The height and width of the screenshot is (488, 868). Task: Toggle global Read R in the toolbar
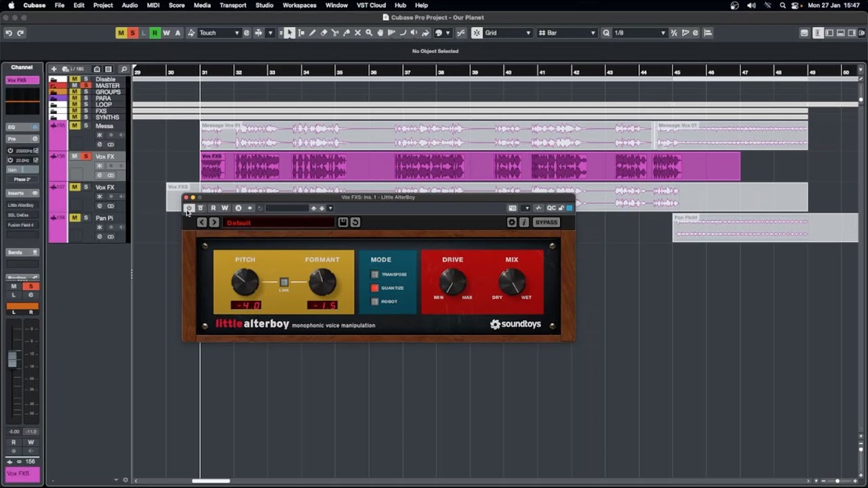155,33
